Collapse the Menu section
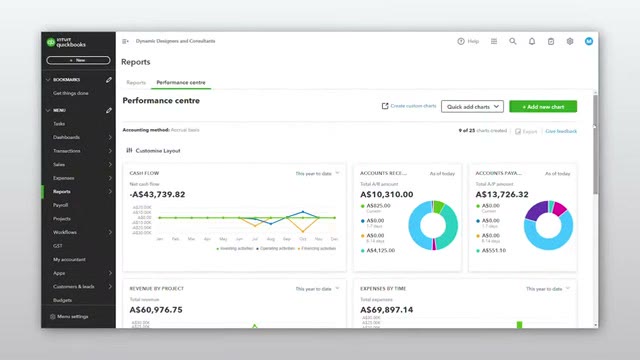This screenshot has width=640, height=360. [48, 111]
